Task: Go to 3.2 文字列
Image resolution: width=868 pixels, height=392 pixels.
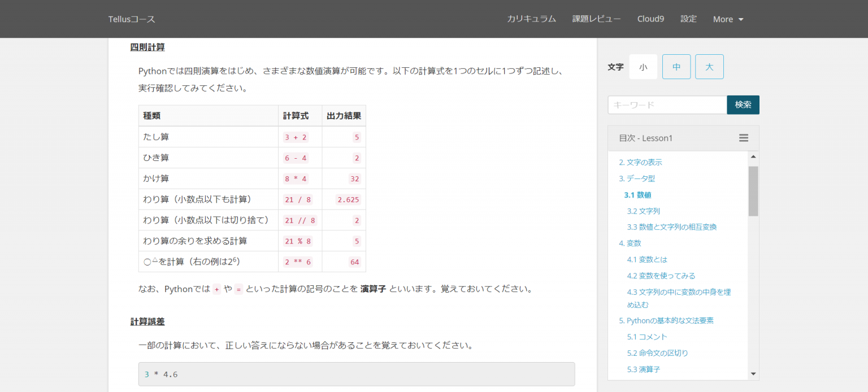Action: tap(644, 211)
